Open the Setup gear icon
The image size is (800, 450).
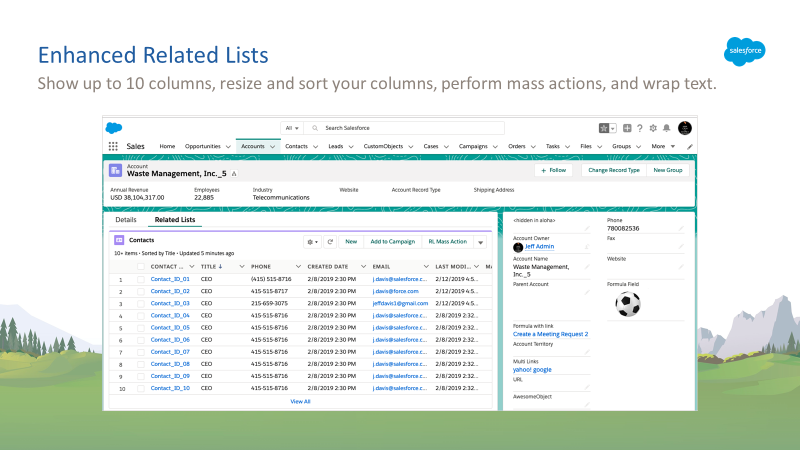(x=653, y=128)
